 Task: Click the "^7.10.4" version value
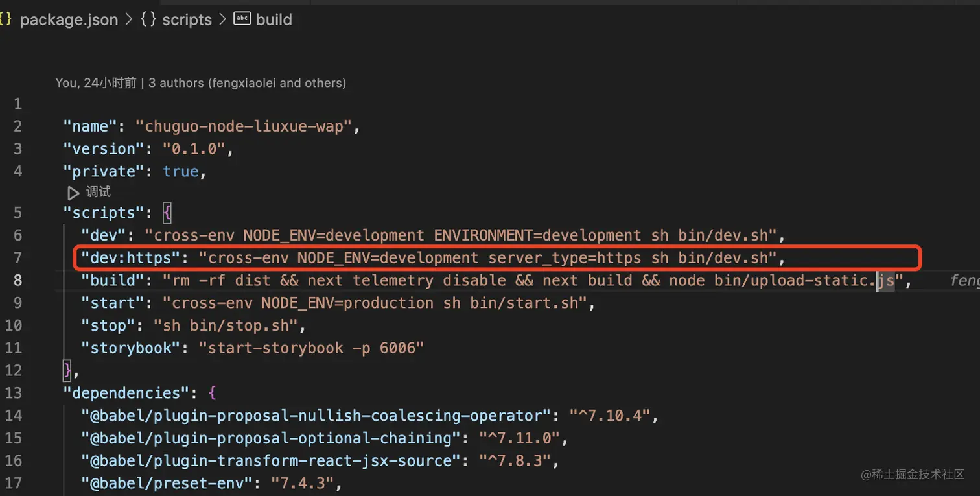[609, 416]
